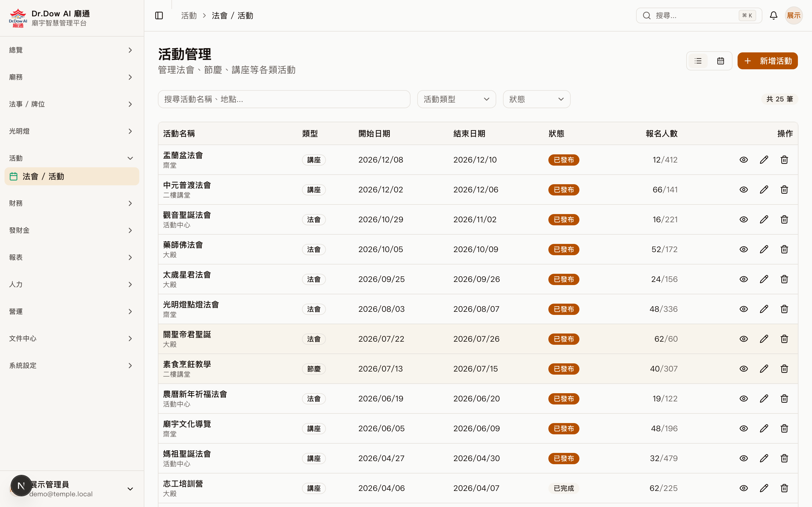The width and height of the screenshot is (812, 507).
Task: Show details of 觀音聖誕法會 via eye icon
Action: click(743, 219)
